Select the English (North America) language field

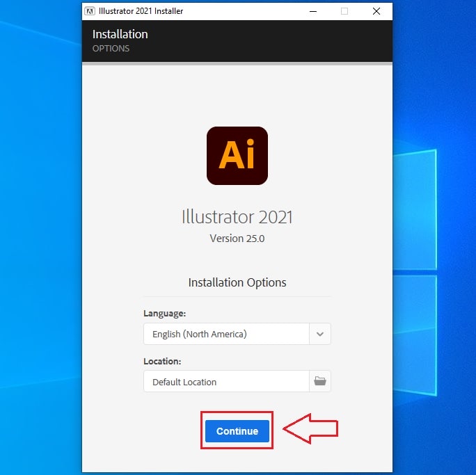(226, 334)
